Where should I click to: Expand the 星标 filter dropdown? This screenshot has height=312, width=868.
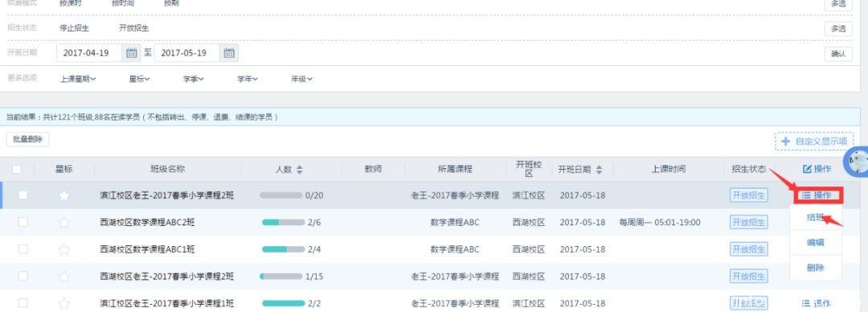point(140,80)
